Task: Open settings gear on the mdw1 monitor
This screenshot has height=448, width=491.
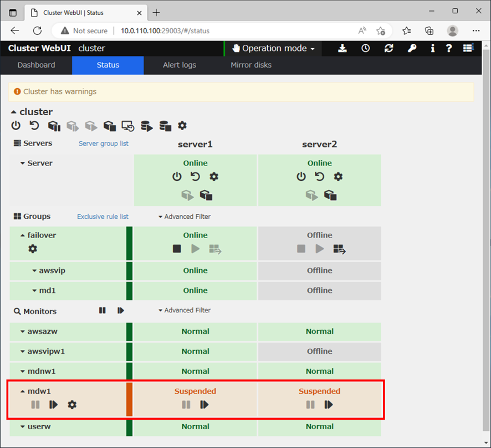Action: [72, 405]
